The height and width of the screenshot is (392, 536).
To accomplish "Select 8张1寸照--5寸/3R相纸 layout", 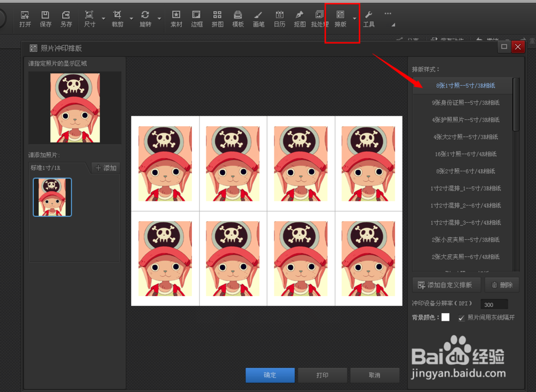I will tap(463, 86).
